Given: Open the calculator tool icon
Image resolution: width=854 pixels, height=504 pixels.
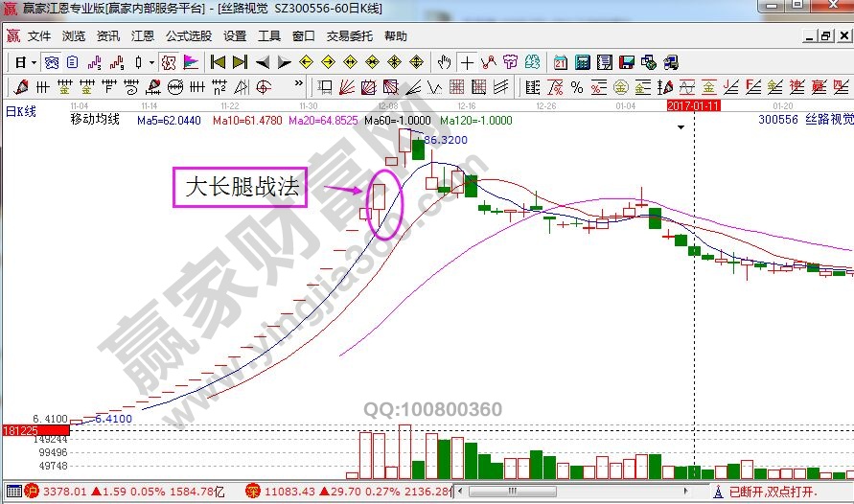Looking at the screenshot, I should (582, 62).
